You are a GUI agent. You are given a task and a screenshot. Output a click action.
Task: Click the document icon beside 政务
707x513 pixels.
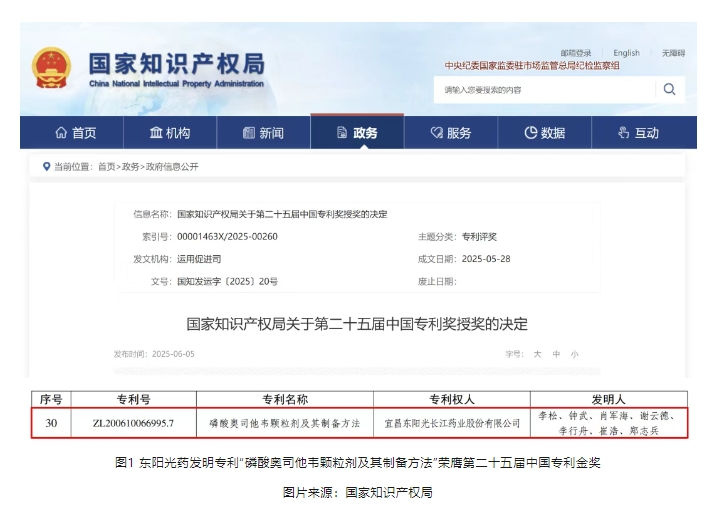tap(342, 133)
